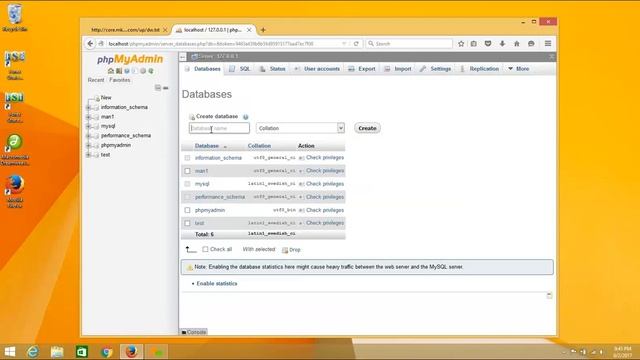Click Create database button
Viewport: 640px width, 360px height.
tap(367, 128)
